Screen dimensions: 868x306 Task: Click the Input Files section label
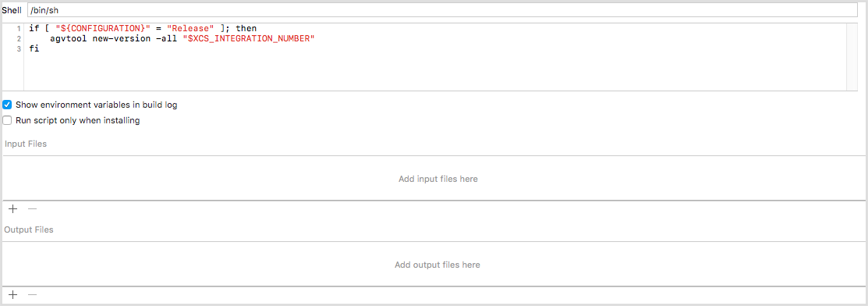(x=26, y=144)
